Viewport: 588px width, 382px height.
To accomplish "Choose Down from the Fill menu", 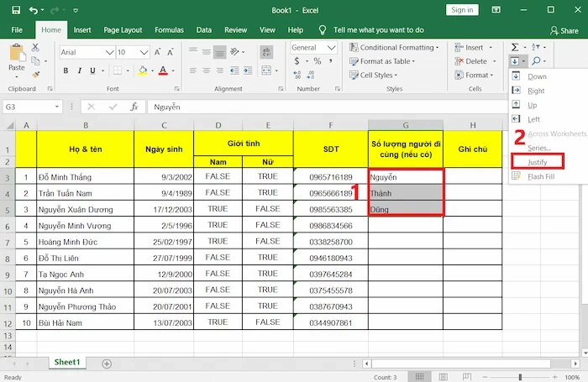I will click(x=537, y=76).
